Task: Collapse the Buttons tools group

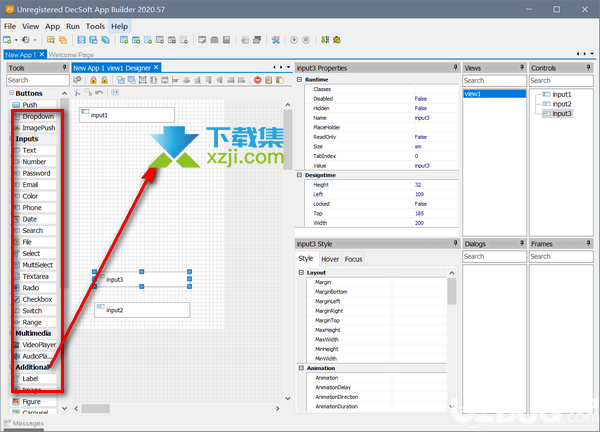Action: pos(11,93)
